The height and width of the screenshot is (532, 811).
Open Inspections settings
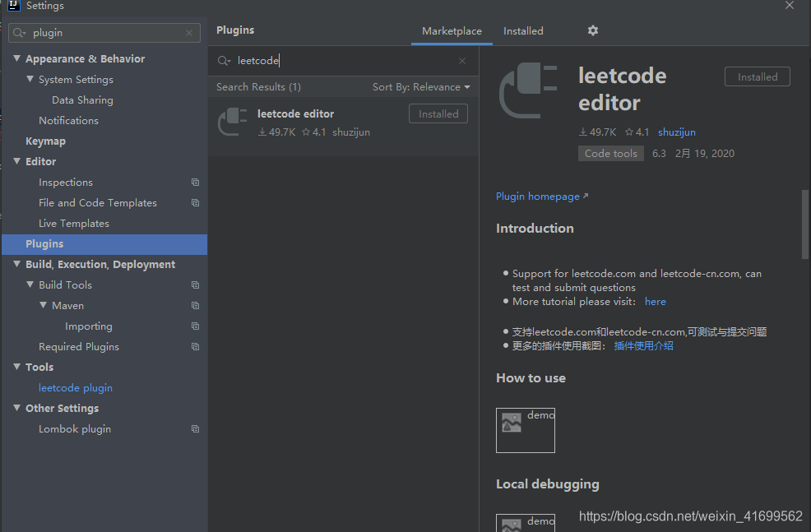click(66, 183)
